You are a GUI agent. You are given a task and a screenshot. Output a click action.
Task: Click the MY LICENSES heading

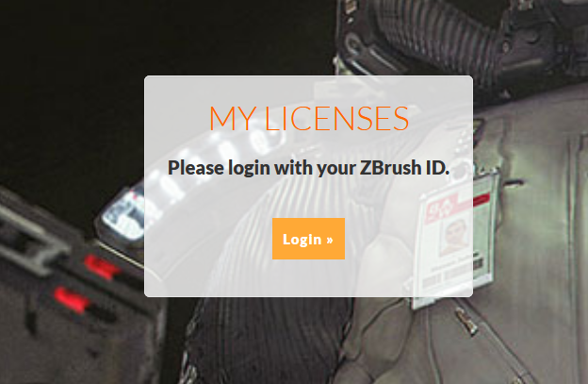point(309,118)
